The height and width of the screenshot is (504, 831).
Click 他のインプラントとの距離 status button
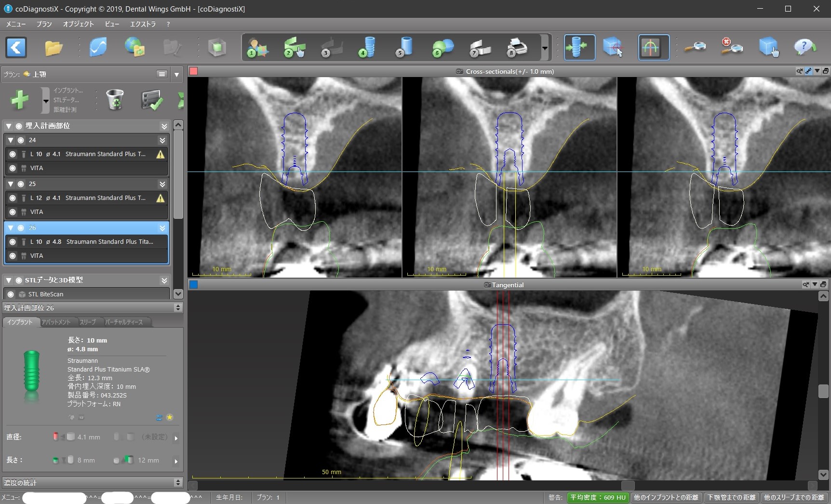(x=666, y=497)
